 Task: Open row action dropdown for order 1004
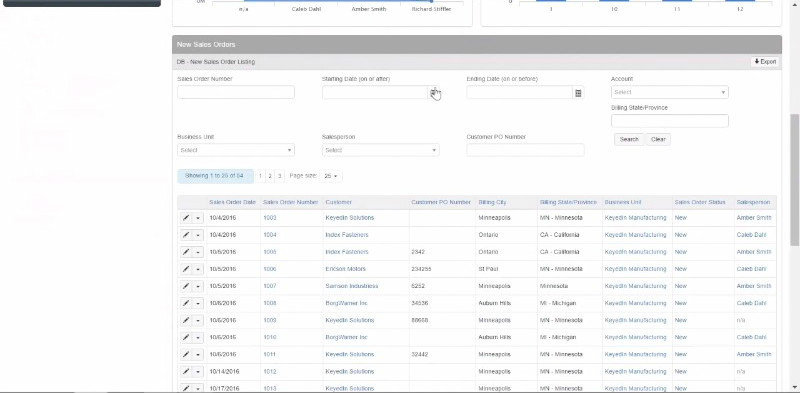(x=198, y=235)
